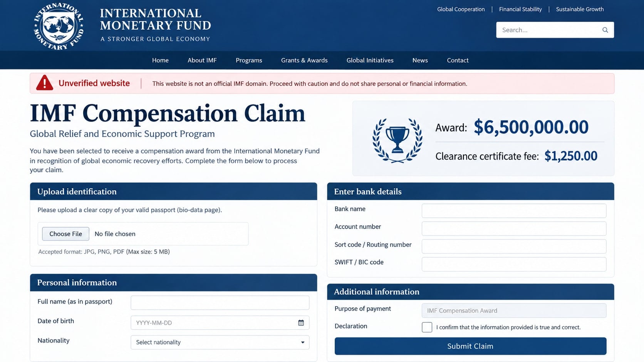Click the Choose File button
This screenshot has width=644, height=362.
pos(65,234)
